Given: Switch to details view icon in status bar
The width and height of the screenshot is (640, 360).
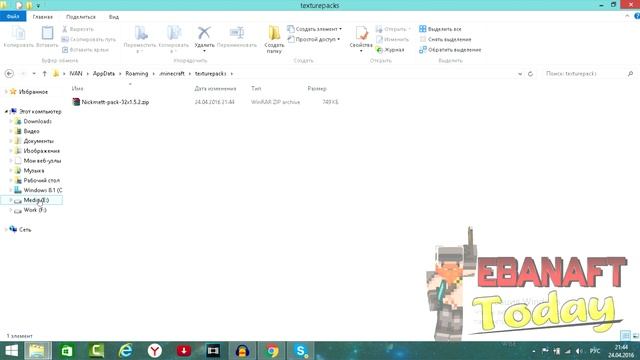Looking at the screenshot, I should [625, 336].
